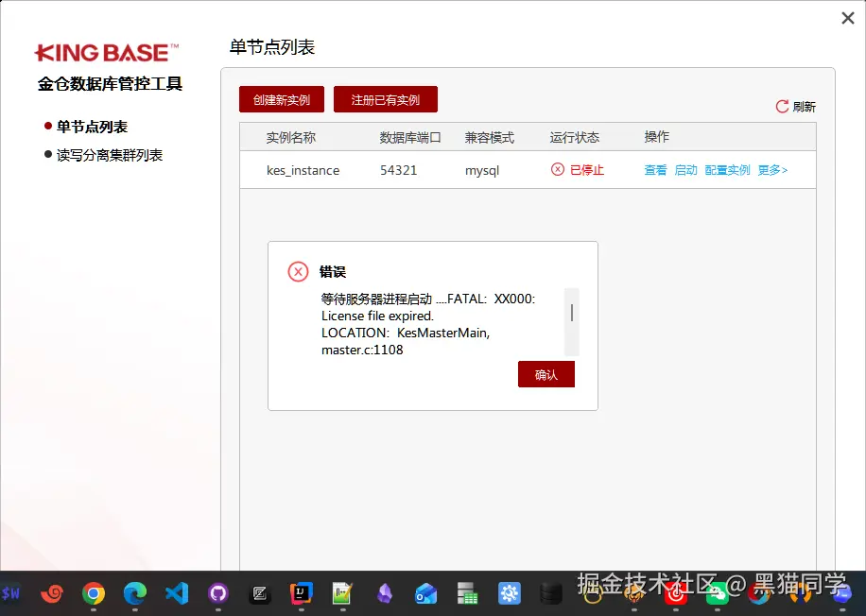Screen dimensions: 866x616
Task: Open the blue gear settings taskbar icon
Action: [510, 594]
